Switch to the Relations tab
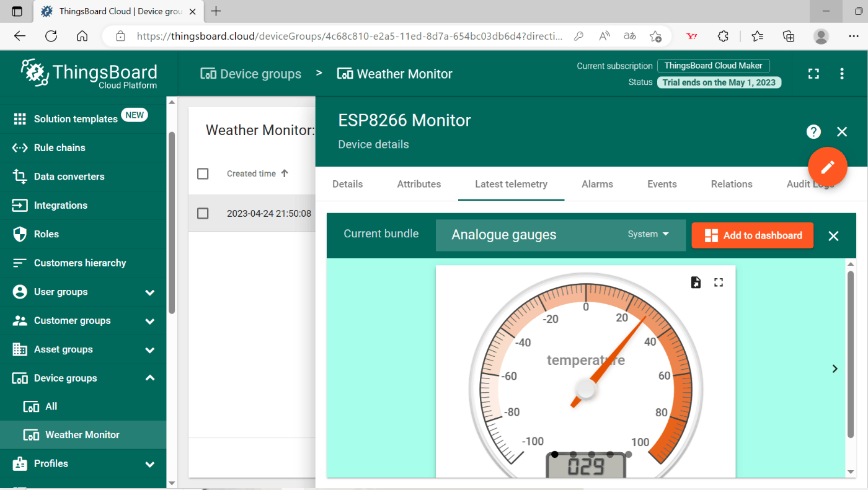 click(x=732, y=184)
